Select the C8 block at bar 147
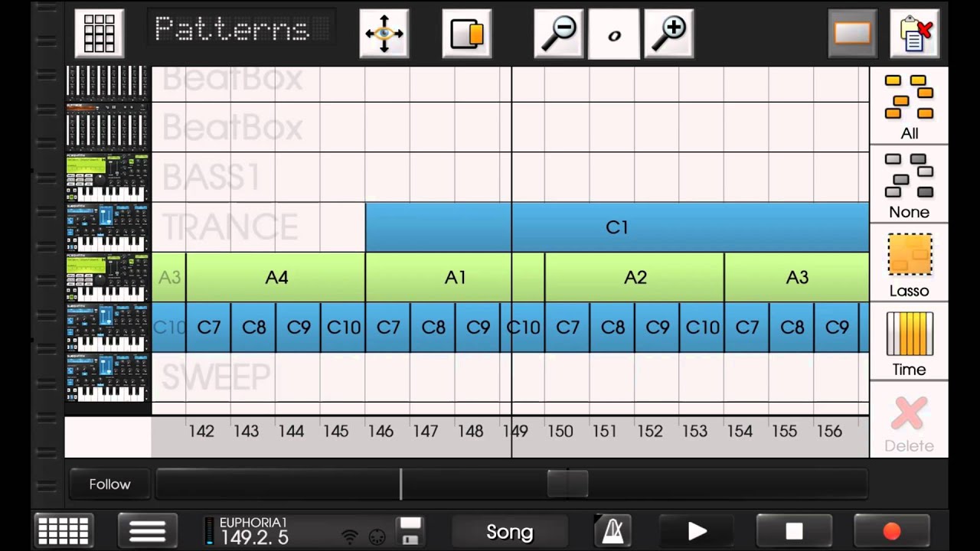980x551 pixels. [x=433, y=327]
